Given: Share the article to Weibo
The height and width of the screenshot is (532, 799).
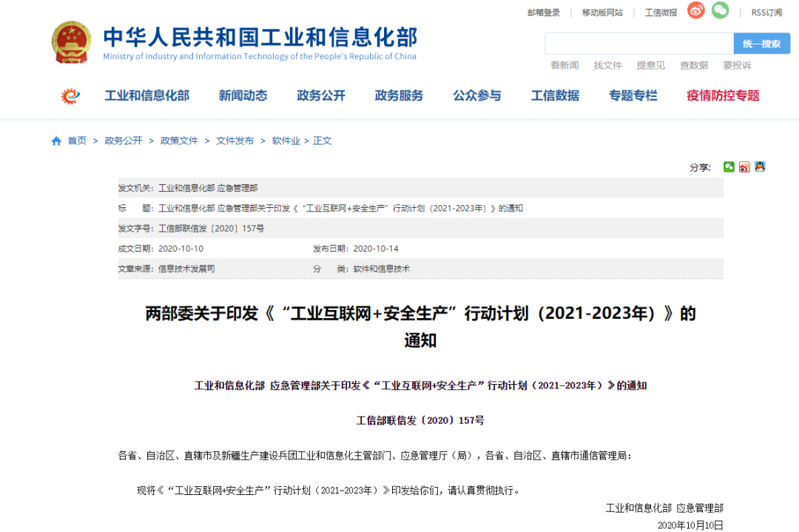Looking at the screenshot, I should tap(744, 167).
